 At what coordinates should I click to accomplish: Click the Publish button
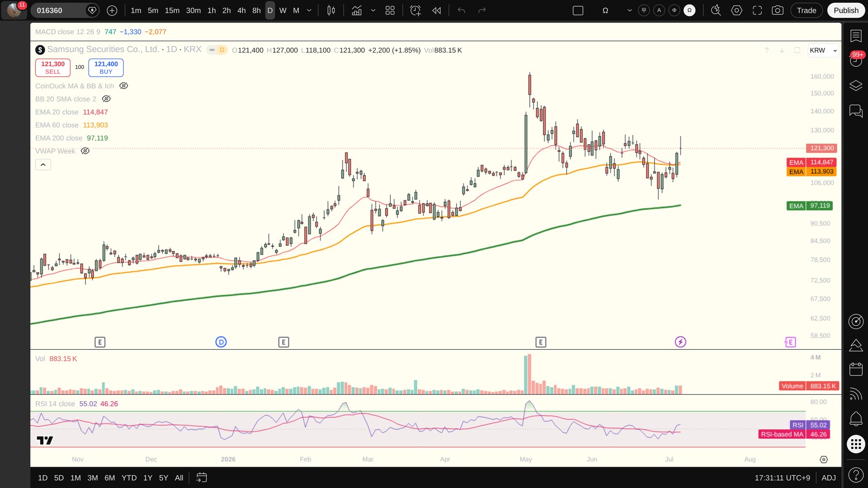coord(846,10)
